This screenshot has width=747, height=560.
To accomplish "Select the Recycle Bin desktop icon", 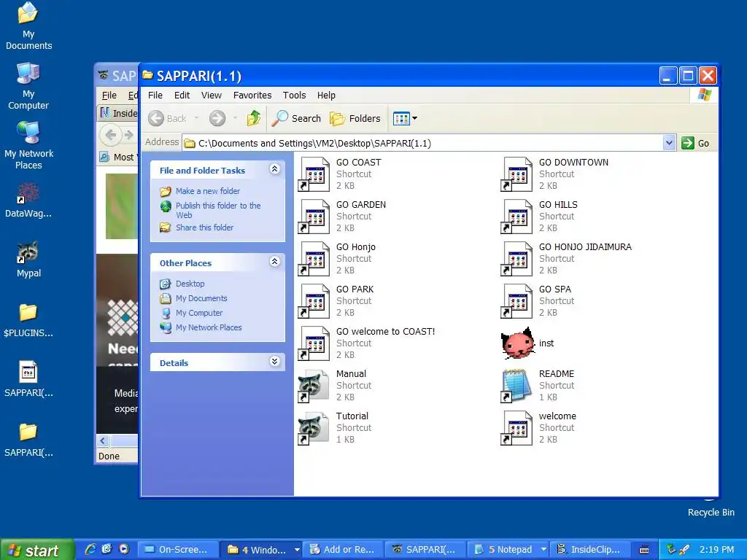I will click(711, 508).
